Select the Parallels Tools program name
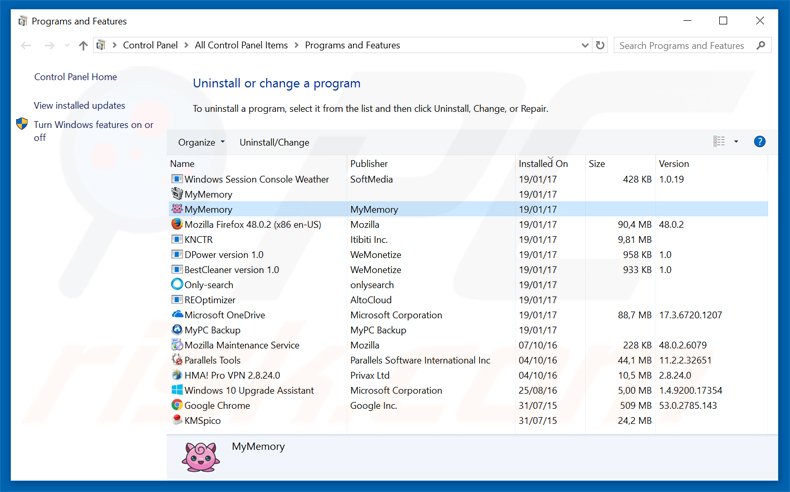 point(212,360)
